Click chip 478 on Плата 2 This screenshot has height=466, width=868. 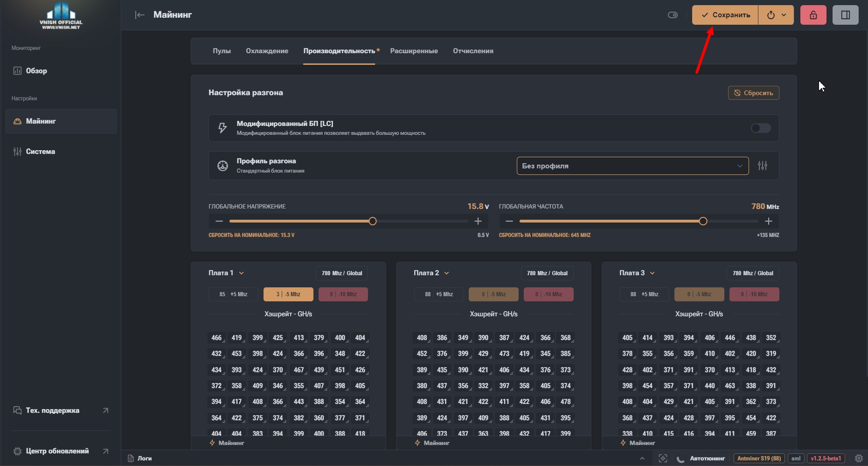[565, 402]
